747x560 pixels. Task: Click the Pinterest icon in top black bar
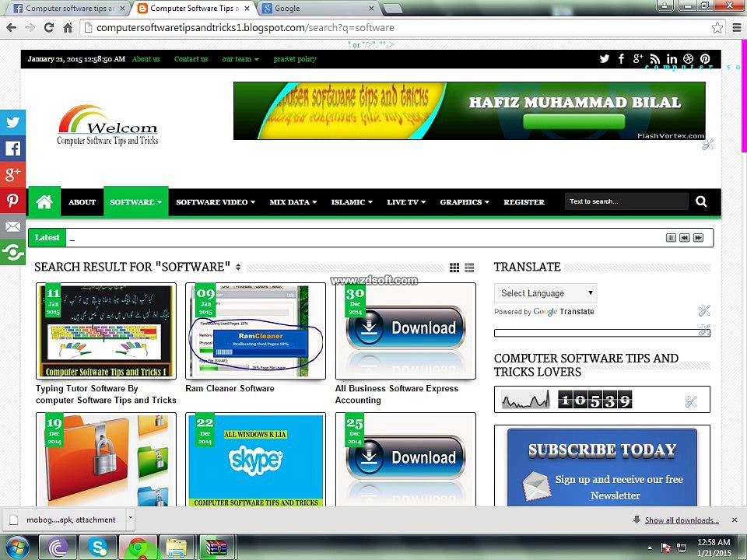(x=705, y=59)
